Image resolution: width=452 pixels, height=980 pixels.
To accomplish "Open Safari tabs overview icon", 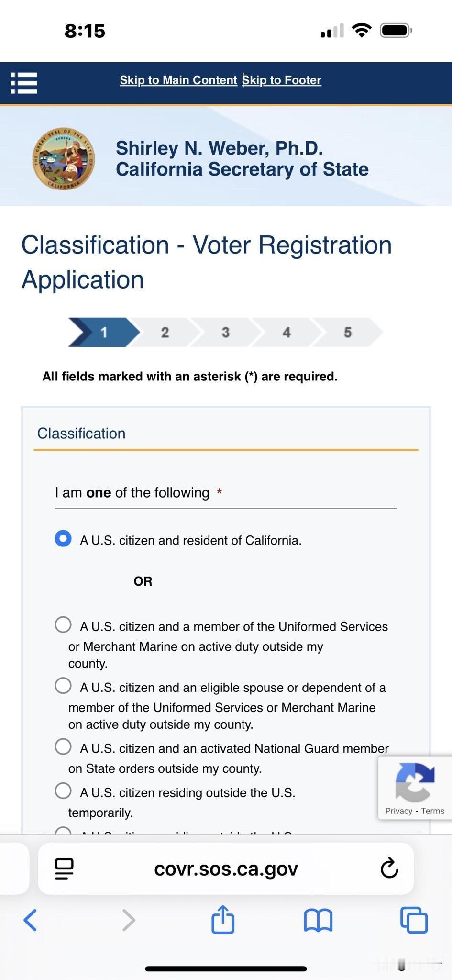I will point(414,920).
